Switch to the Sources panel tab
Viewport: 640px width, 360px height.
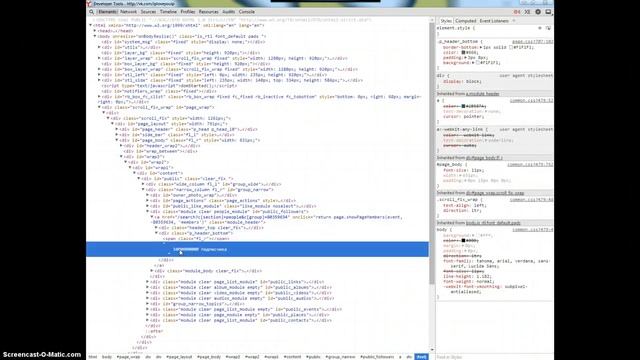(x=148, y=12)
